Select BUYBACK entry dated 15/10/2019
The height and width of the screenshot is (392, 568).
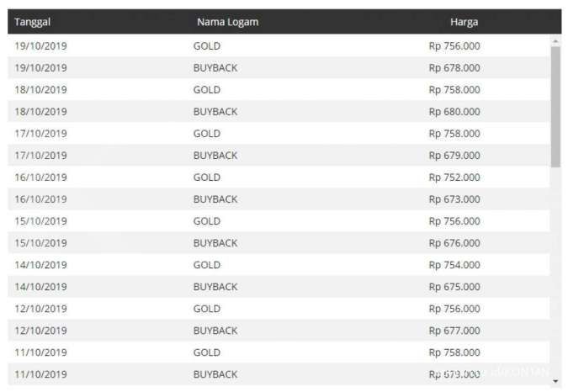coord(215,243)
